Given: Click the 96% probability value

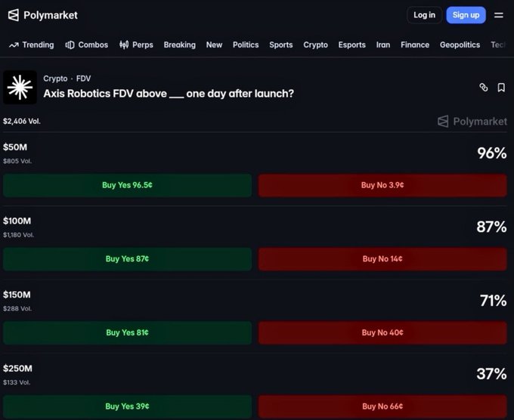Looking at the screenshot, I should point(492,153).
